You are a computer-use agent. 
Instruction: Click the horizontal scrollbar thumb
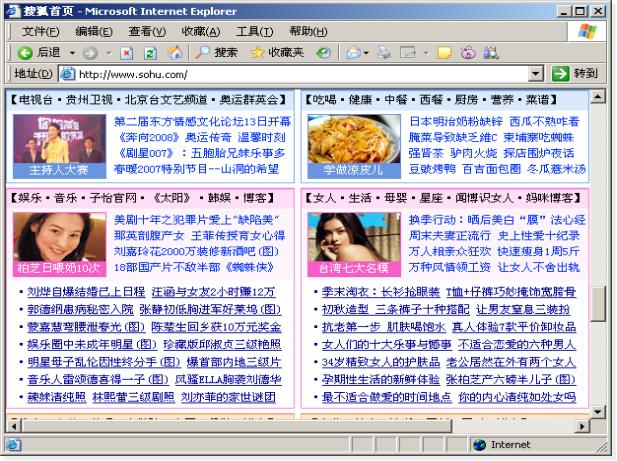236,426
